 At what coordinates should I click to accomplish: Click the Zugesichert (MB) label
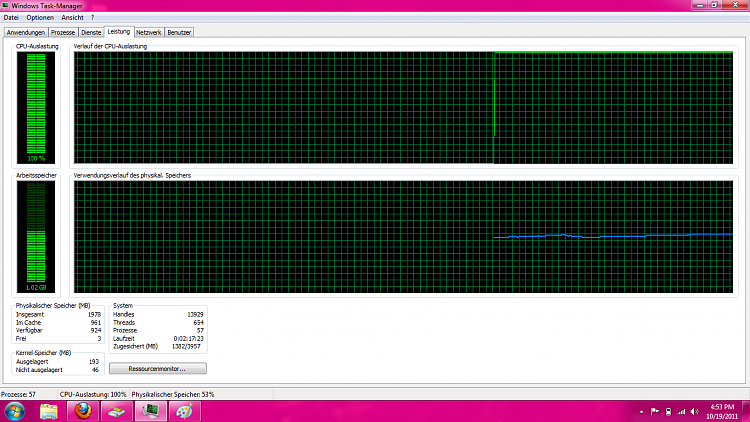(x=135, y=346)
